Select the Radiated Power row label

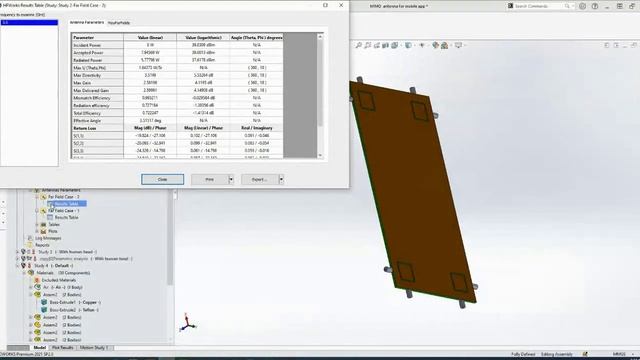click(97, 60)
